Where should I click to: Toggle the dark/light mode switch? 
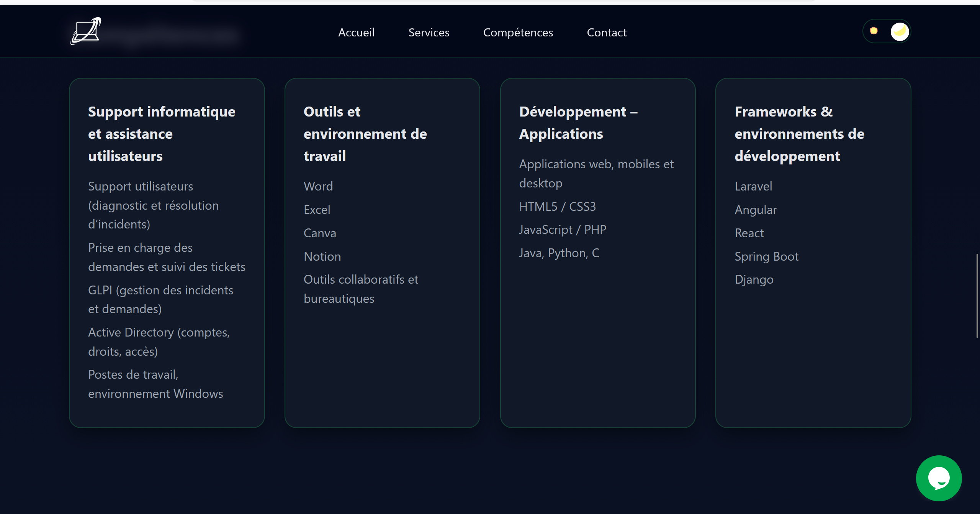pos(886,31)
